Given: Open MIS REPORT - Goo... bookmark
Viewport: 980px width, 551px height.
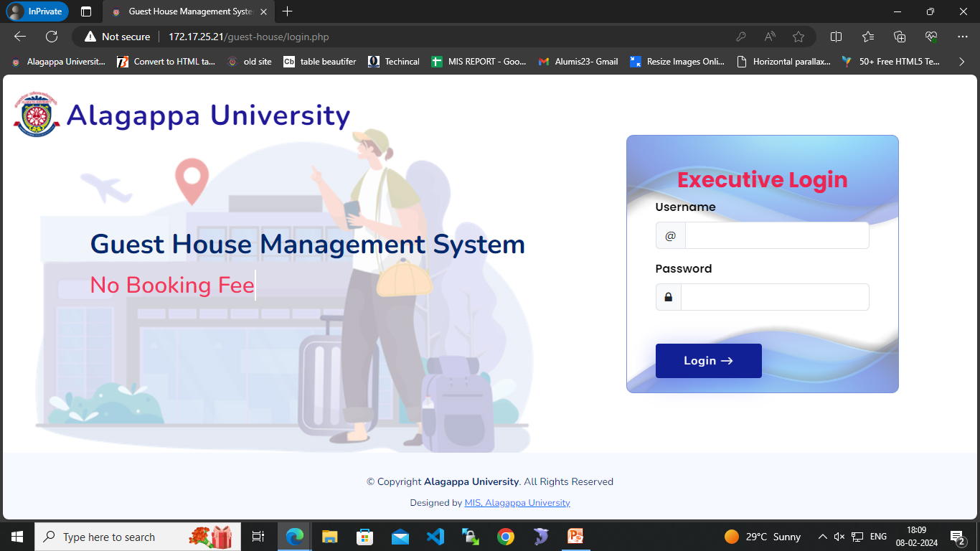Looking at the screenshot, I should tap(479, 62).
